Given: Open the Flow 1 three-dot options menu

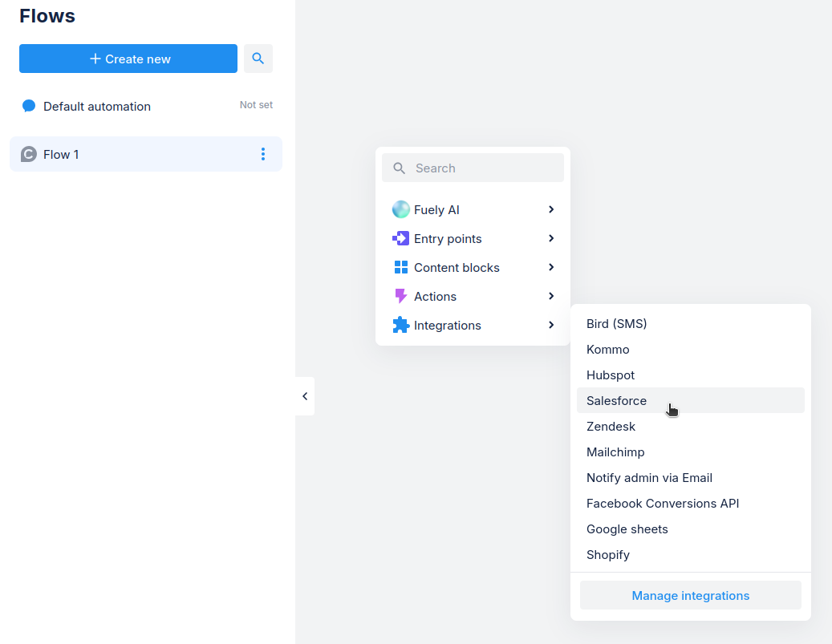Looking at the screenshot, I should click(262, 154).
